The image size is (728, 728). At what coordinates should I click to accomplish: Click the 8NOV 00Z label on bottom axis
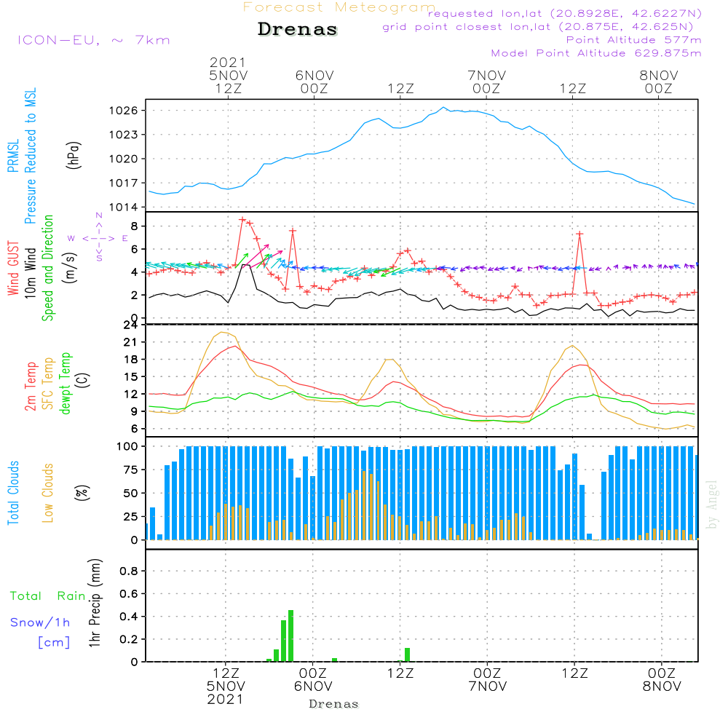[661, 679]
